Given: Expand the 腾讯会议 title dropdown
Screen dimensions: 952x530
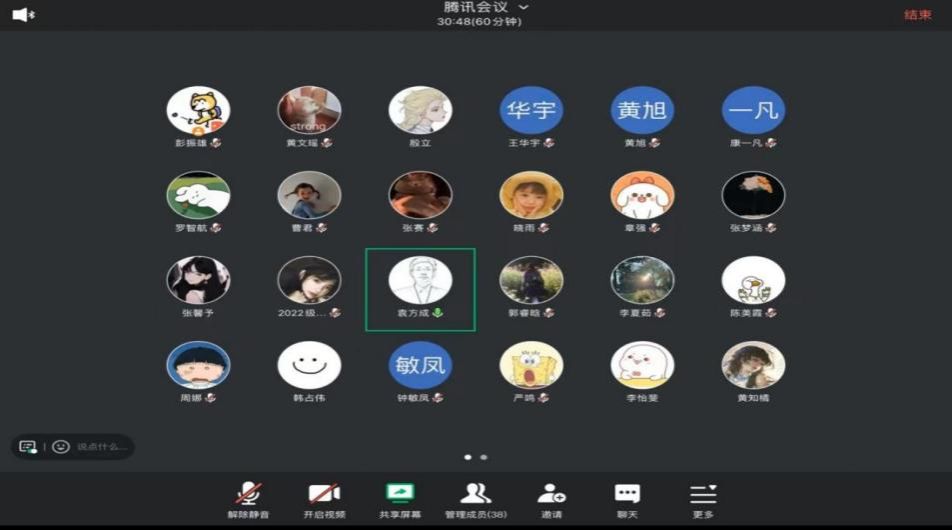Looking at the screenshot, I should pyautogui.click(x=523, y=8).
